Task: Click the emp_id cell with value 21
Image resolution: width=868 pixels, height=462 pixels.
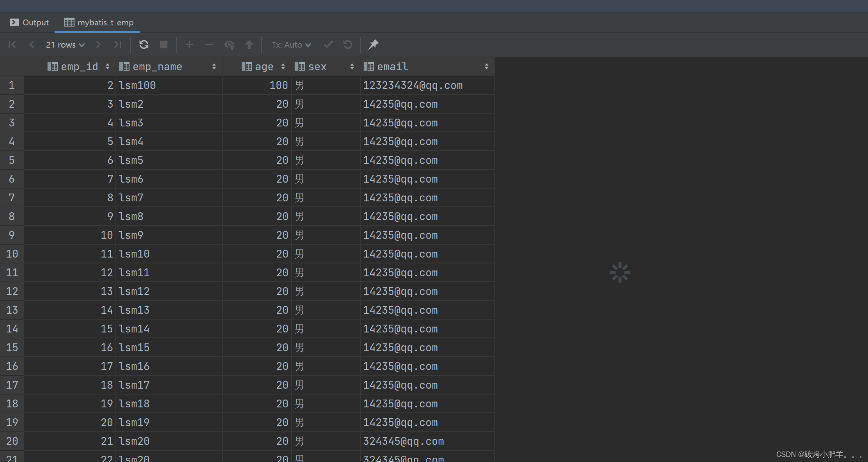Action: pyautogui.click(x=70, y=441)
